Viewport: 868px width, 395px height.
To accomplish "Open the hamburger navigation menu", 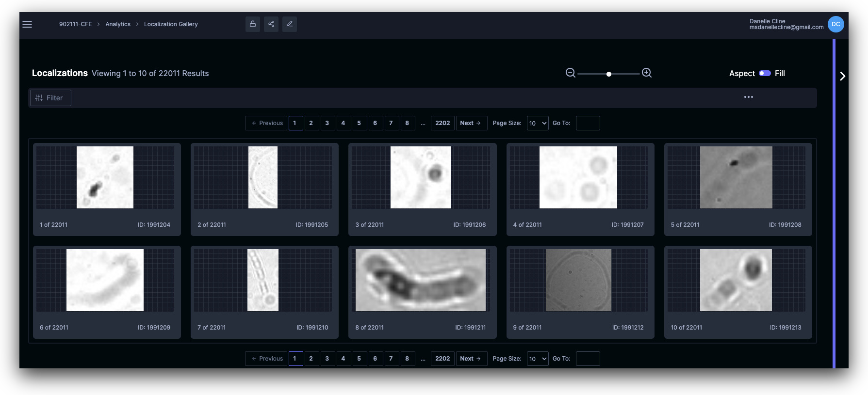I will point(27,24).
